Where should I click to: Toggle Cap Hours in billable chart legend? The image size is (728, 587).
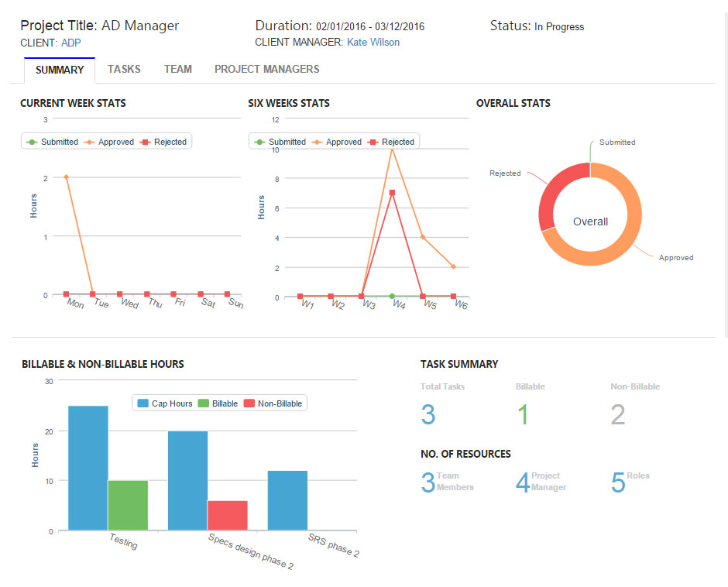pos(164,403)
